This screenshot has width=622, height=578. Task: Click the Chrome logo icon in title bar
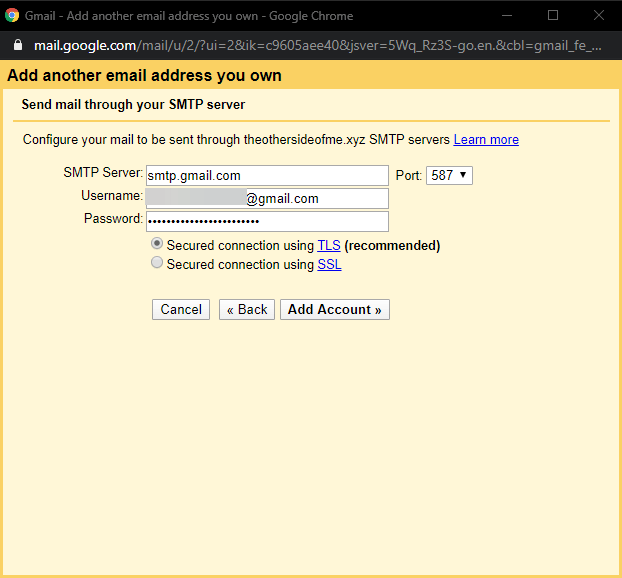point(12,15)
